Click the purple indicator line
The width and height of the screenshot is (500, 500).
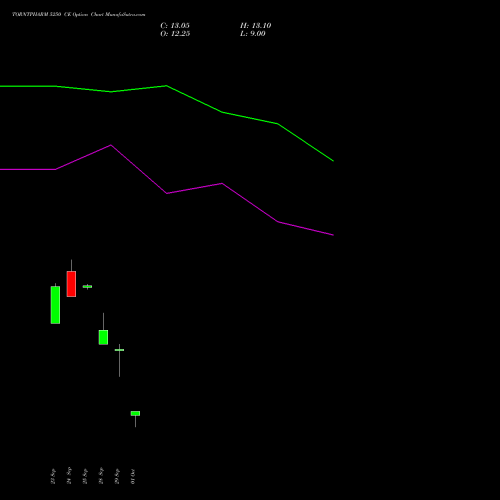point(167,193)
